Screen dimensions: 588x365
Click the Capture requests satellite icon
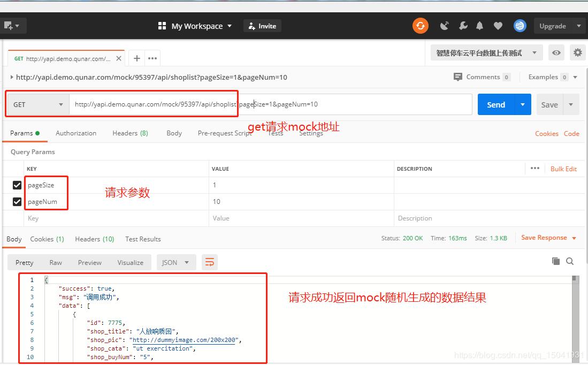tap(445, 25)
